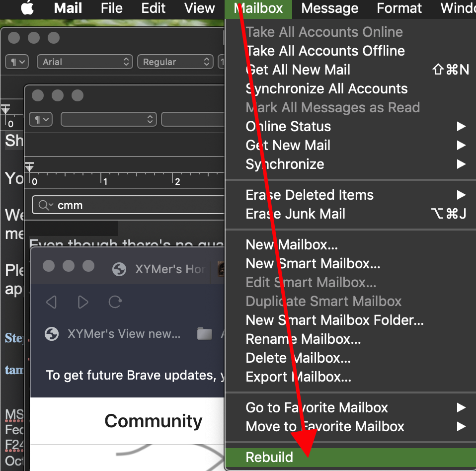
Task: Go forward in Brave browser
Action: coord(83,302)
